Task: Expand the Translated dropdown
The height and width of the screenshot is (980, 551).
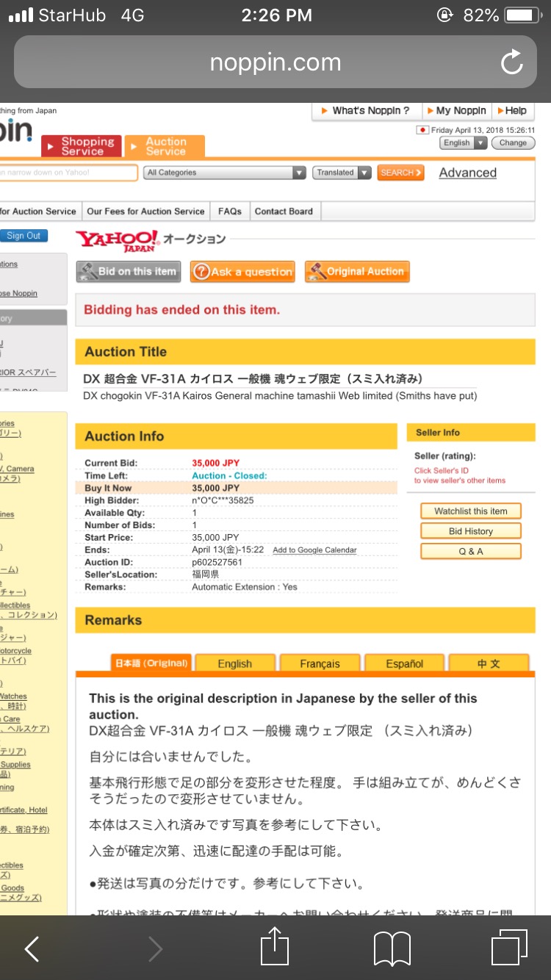Action: click(x=341, y=173)
